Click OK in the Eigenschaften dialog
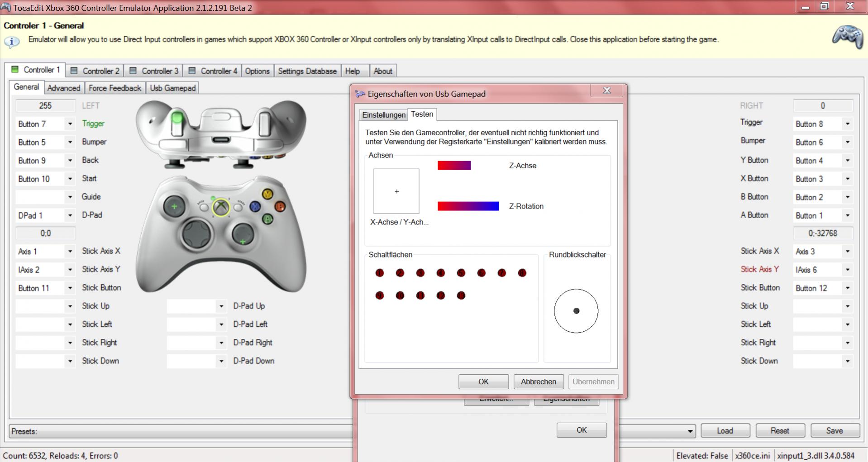The width and height of the screenshot is (868, 462). click(x=483, y=381)
